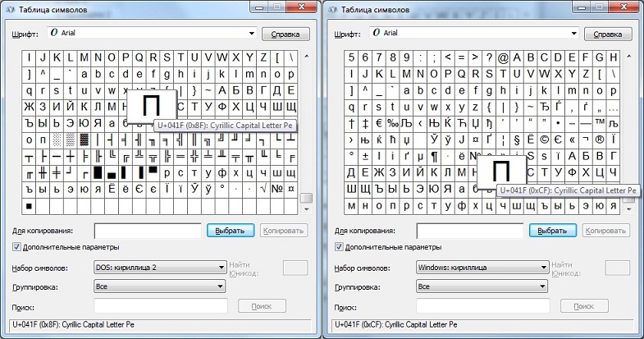The image size is (644, 339).
Task: Select the '†' dagger character in right window
Action: point(351,123)
